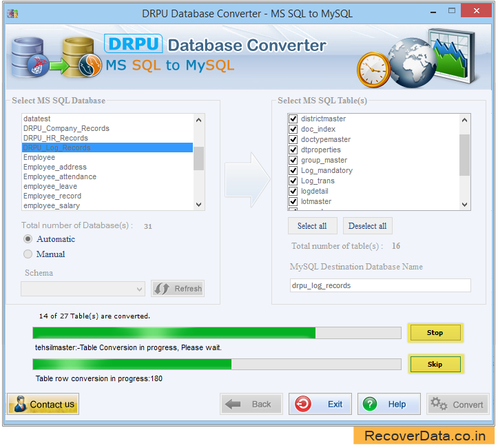Image resolution: width=498 pixels, height=448 pixels.
Task: Exit the application
Action: pos(320,404)
